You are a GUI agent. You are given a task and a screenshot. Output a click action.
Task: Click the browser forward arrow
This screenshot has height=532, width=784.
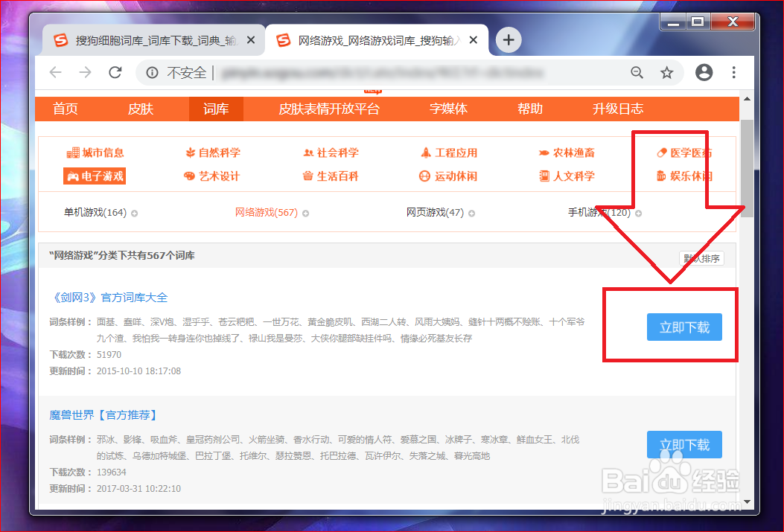tap(86, 72)
